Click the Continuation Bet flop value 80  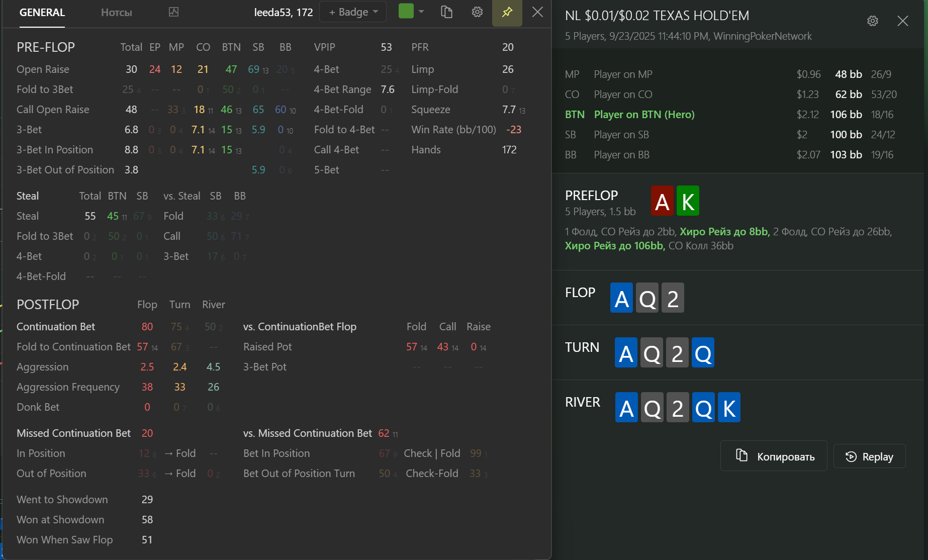(147, 327)
